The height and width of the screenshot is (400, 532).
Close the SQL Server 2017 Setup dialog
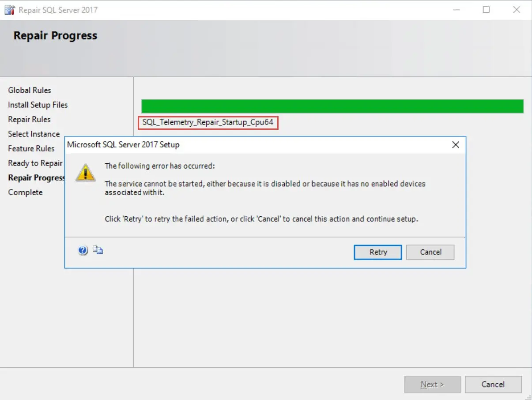point(456,145)
